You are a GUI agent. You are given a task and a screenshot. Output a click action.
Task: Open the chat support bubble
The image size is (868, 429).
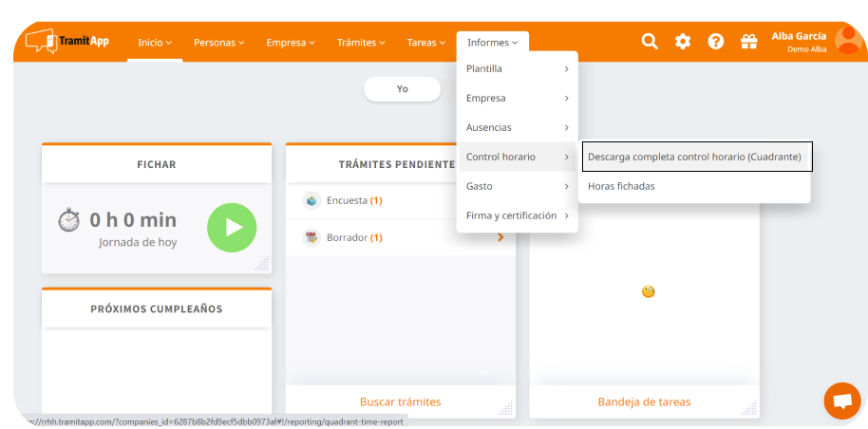click(841, 401)
